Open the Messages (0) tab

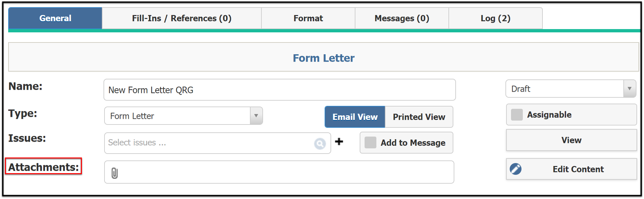click(402, 18)
